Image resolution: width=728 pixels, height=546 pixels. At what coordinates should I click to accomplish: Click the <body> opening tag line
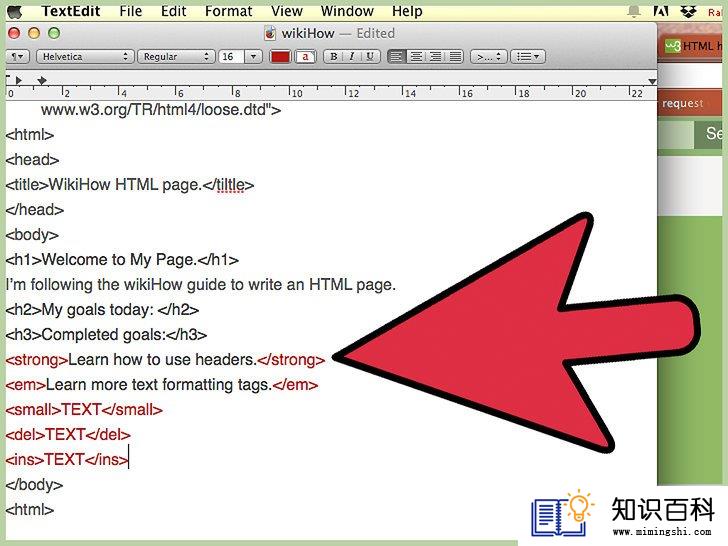pyautogui.click(x=32, y=235)
